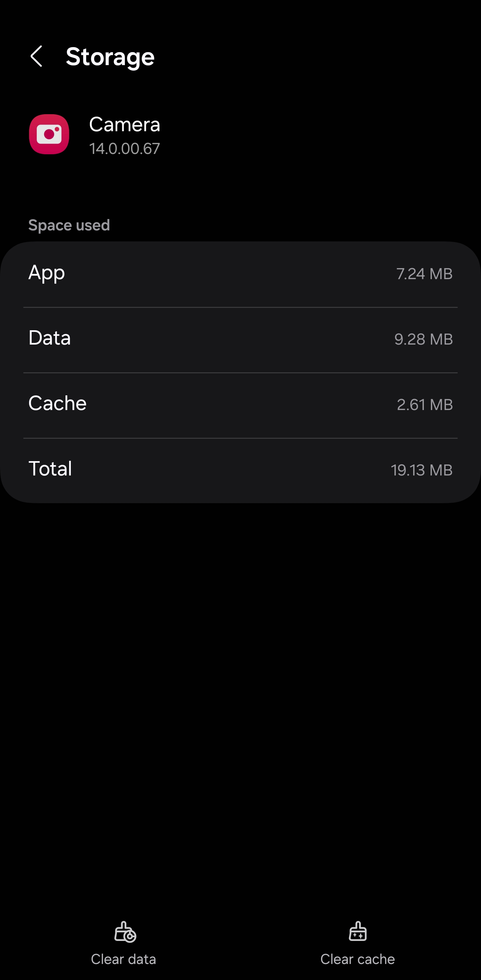Click the pink Camera app icon

pos(49,134)
